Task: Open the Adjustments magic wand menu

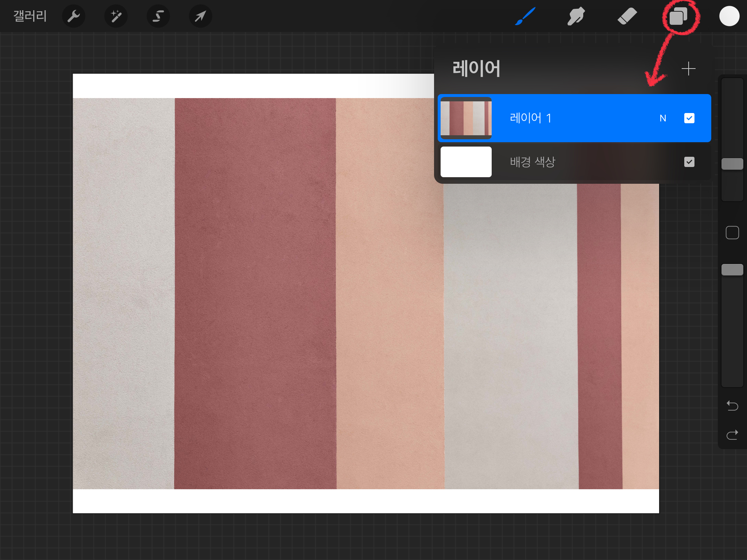Action: pyautogui.click(x=116, y=16)
